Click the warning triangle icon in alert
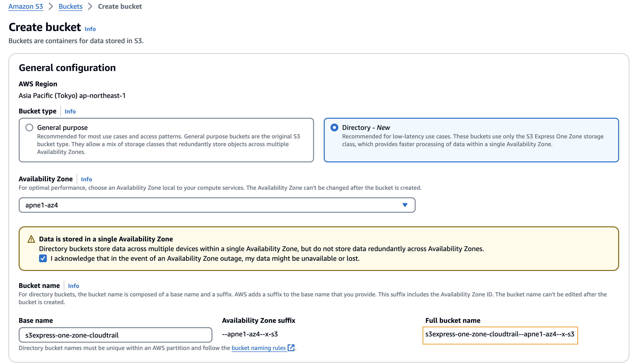 pyautogui.click(x=31, y=239)
